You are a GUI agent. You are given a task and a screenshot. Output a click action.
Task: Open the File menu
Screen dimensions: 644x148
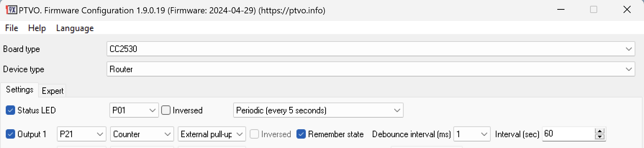click(12, 28)
